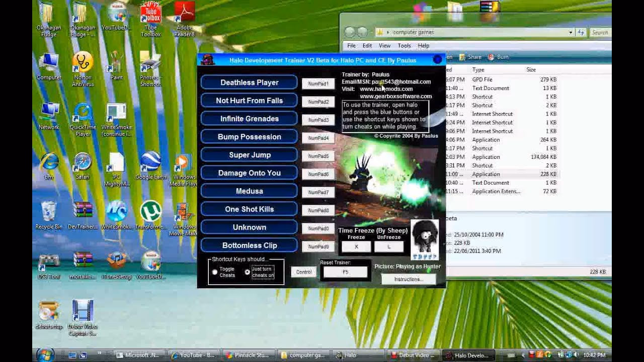Enable the Super Jump cheat

click(250, 155)
